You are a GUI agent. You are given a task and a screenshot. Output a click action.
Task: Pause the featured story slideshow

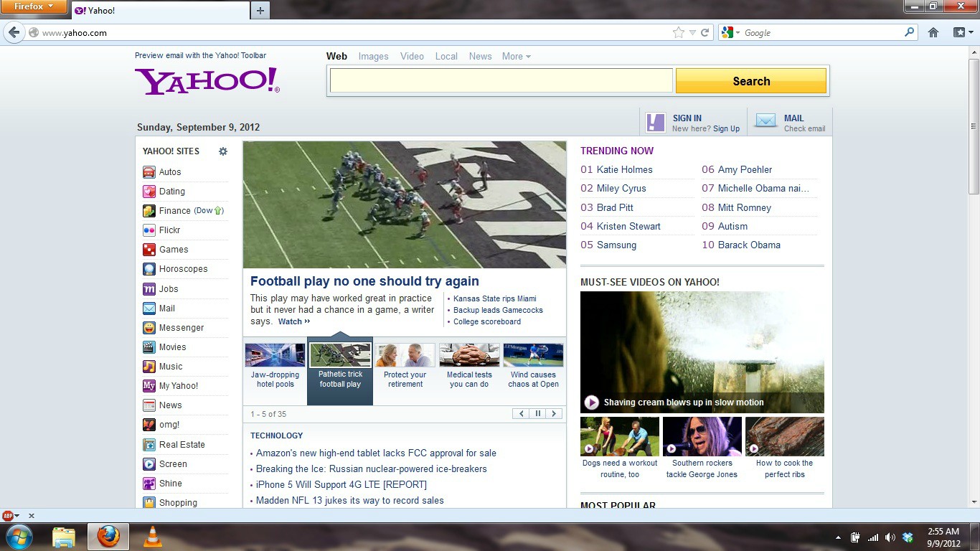[x=537, y=414]
